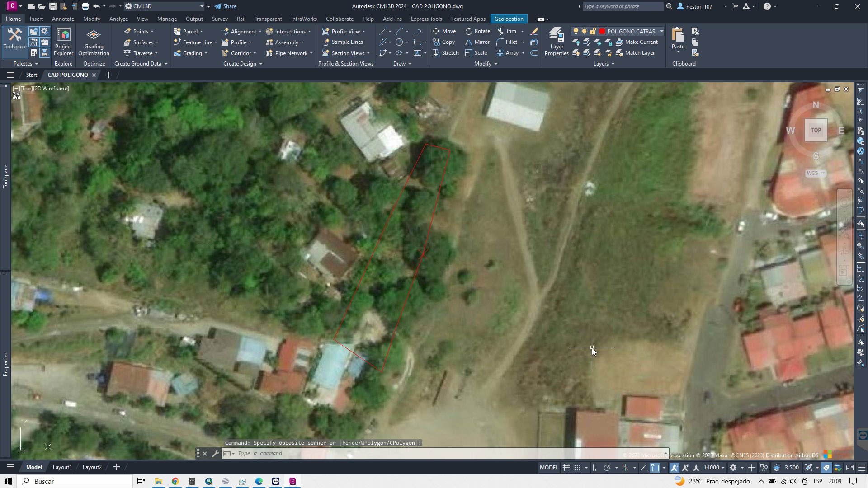The height and width of the screenshot is (488, 868).
Task: Click the command line input field
Action: [362, 453]
